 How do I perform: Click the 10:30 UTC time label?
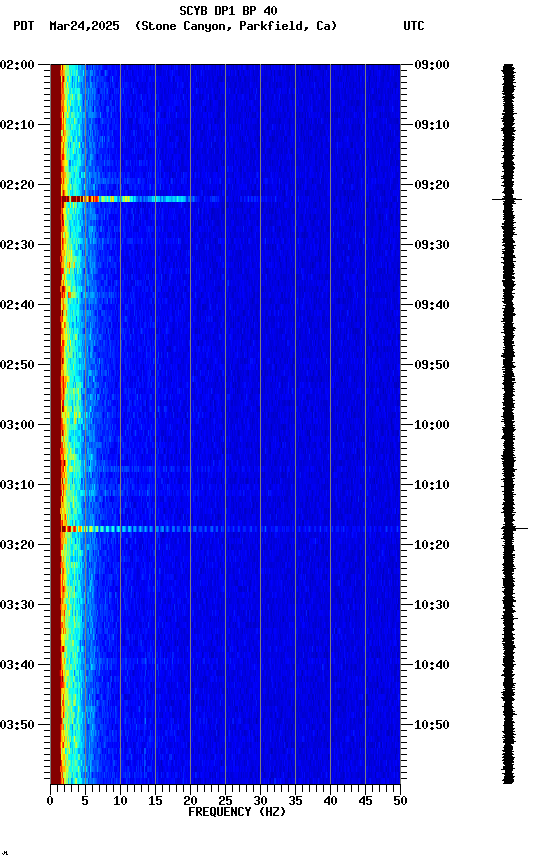coord(432,605)
